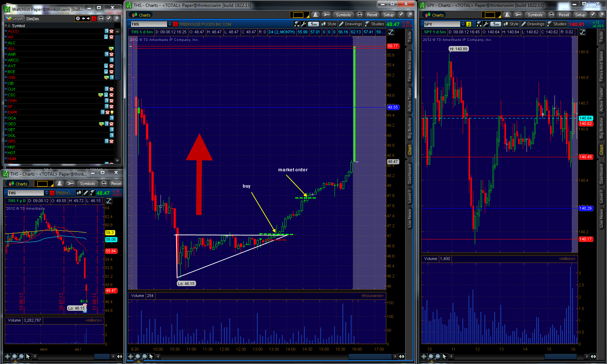Click chart share/tools icon left of 5m
607x364 pixels.
(297, 24)
